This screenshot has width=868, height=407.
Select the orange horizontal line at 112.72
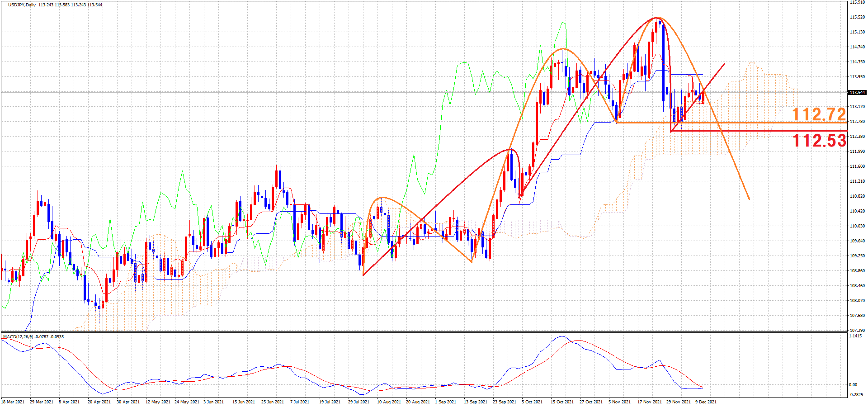(746, 123)
